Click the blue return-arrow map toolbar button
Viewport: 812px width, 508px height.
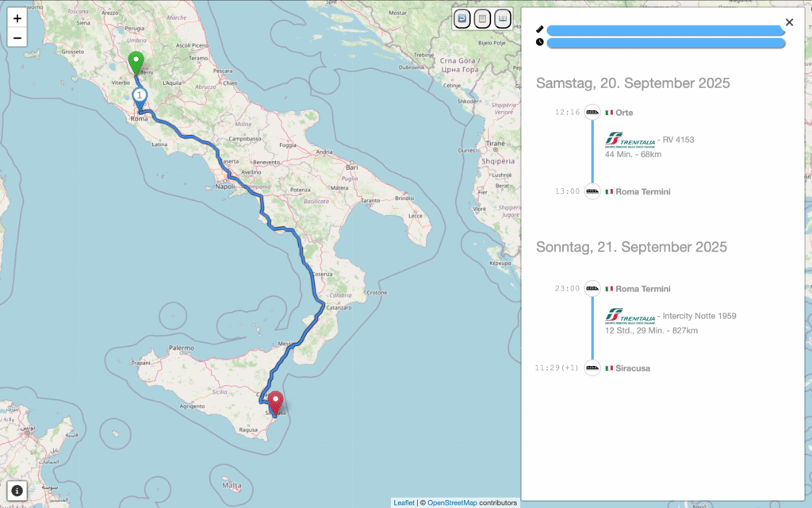(462, 18)
